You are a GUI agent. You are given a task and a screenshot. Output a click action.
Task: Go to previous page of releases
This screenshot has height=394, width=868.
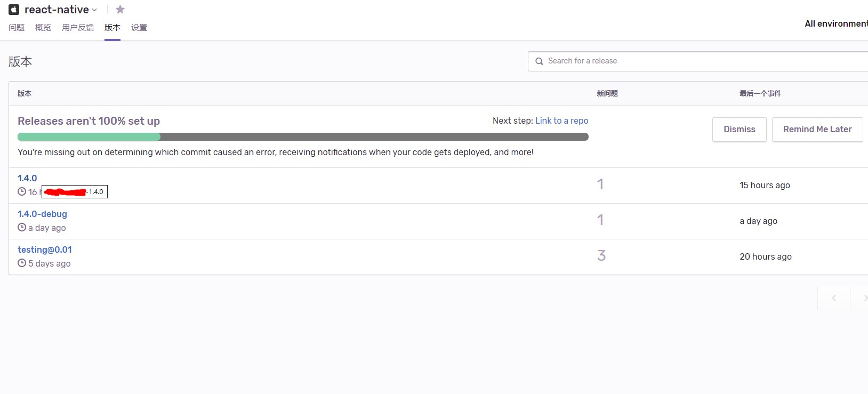tap(834, 298)
